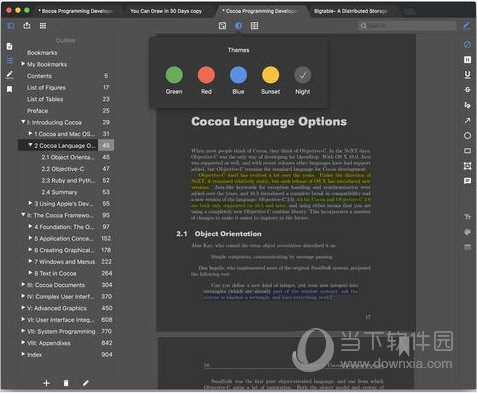Collapse II: The Cocoa Framework section
Viewport: 477px width, 393px height.
[x=23, y=215]
